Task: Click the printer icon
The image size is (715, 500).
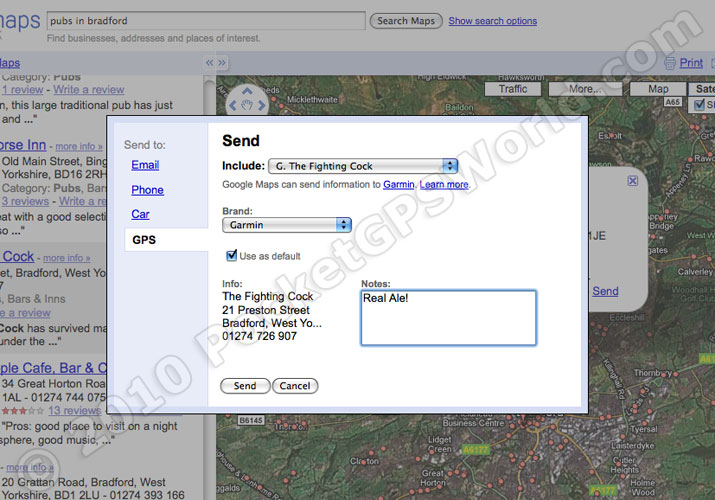Action: point(670,63)
